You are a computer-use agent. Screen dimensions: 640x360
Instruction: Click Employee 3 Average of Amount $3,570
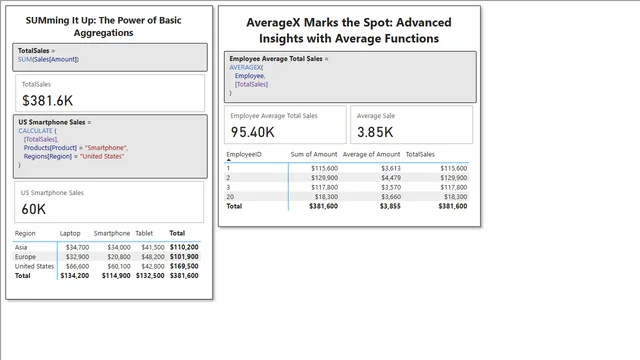(x=391, y=187)
